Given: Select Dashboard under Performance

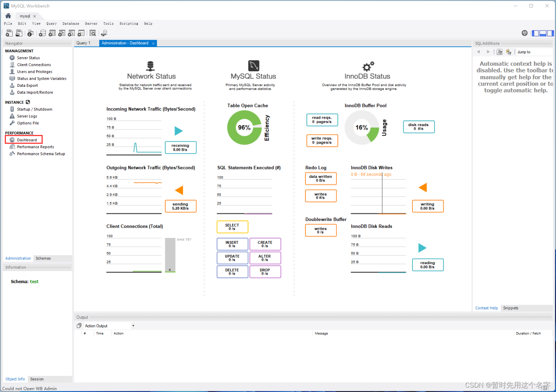Looking at the screenshot, I should point(27,140).
